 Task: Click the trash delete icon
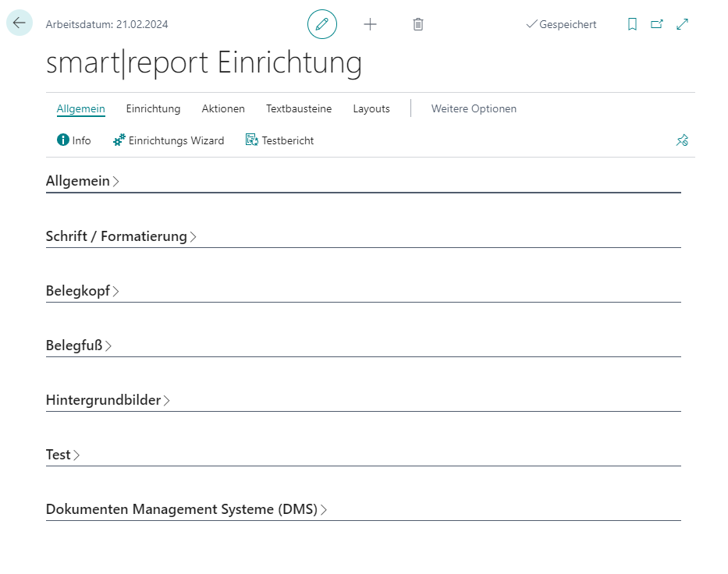[418, 24]
